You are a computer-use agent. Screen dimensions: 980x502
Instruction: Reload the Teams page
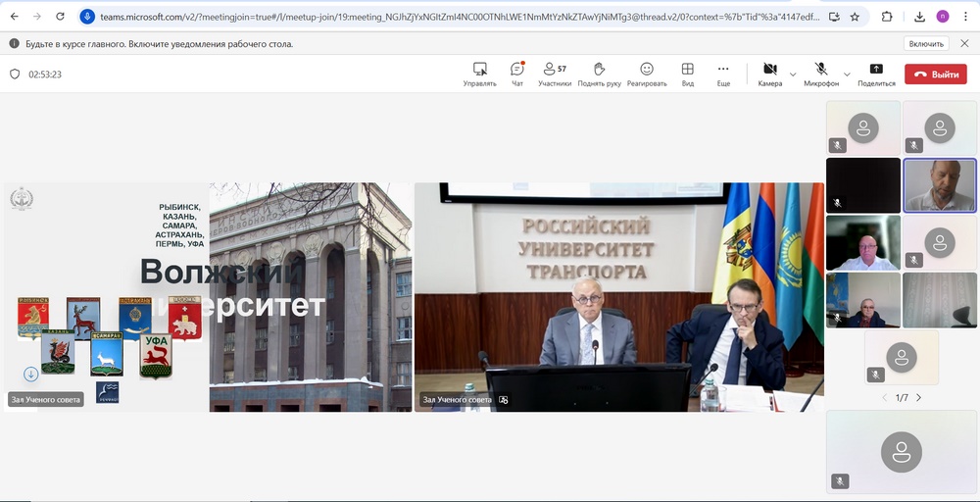60,17
